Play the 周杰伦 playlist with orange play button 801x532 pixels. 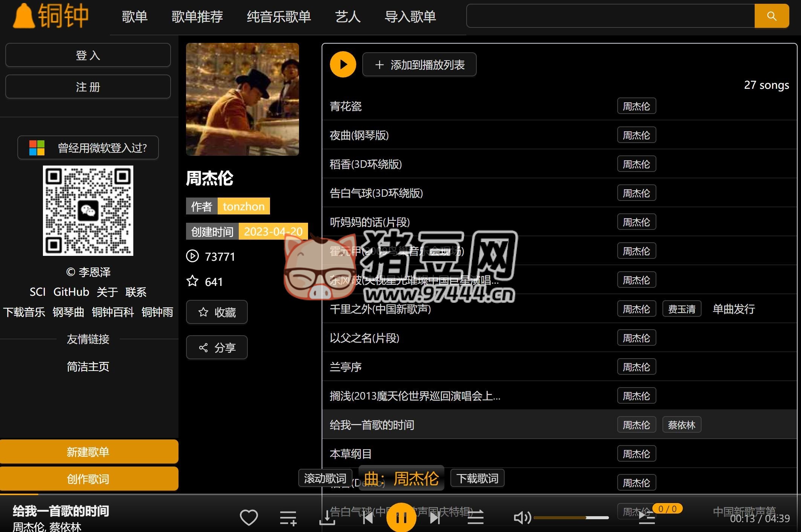[x=343, y=65]
